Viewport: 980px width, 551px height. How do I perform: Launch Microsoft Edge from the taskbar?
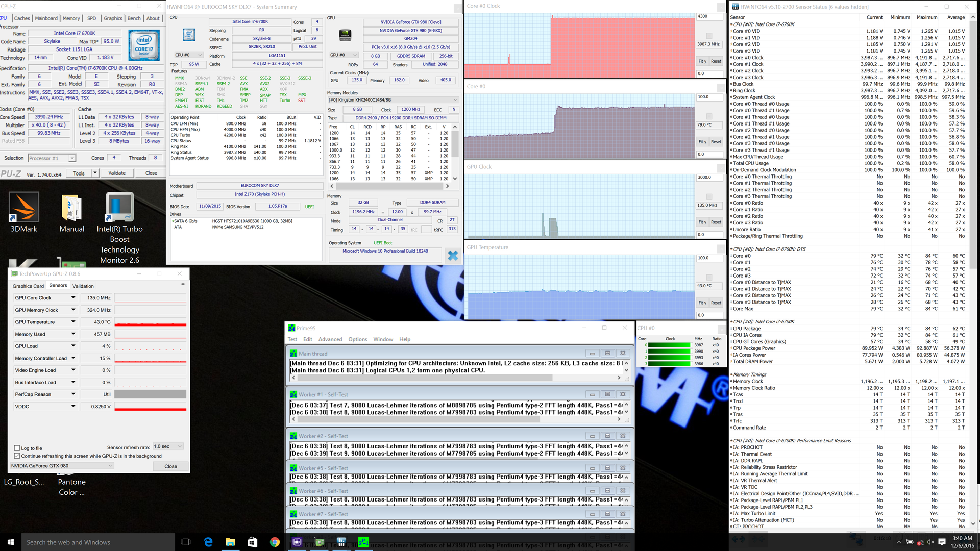(x=208, y=542)
